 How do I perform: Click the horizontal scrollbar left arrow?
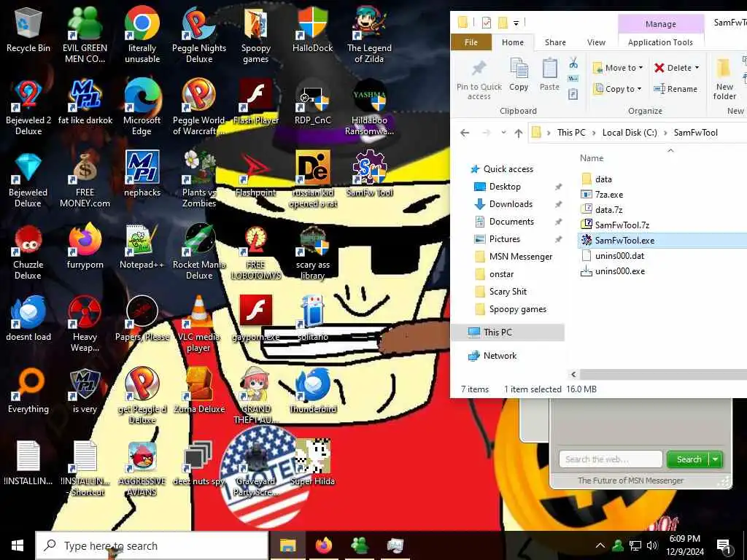click(x=573, y=375)
